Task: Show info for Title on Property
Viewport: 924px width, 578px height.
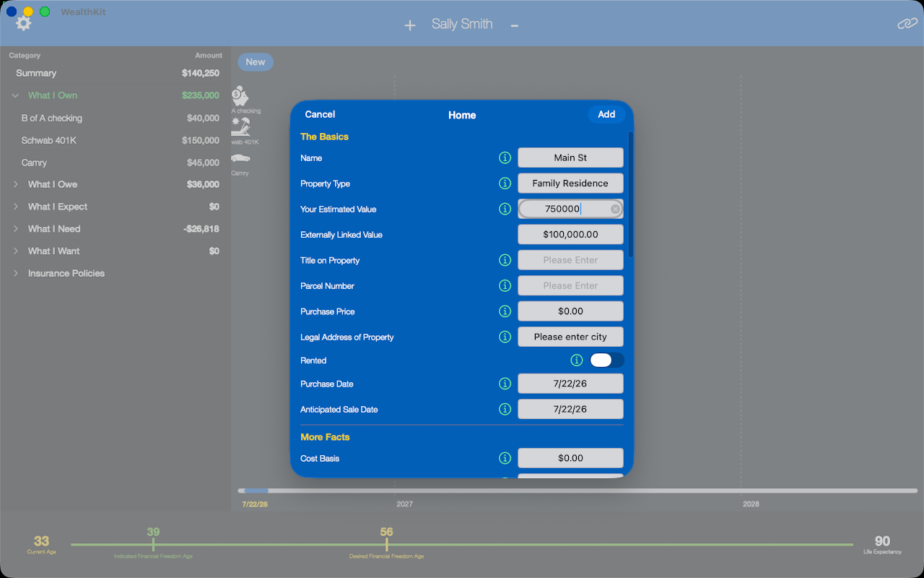Action: pos(505,260)
